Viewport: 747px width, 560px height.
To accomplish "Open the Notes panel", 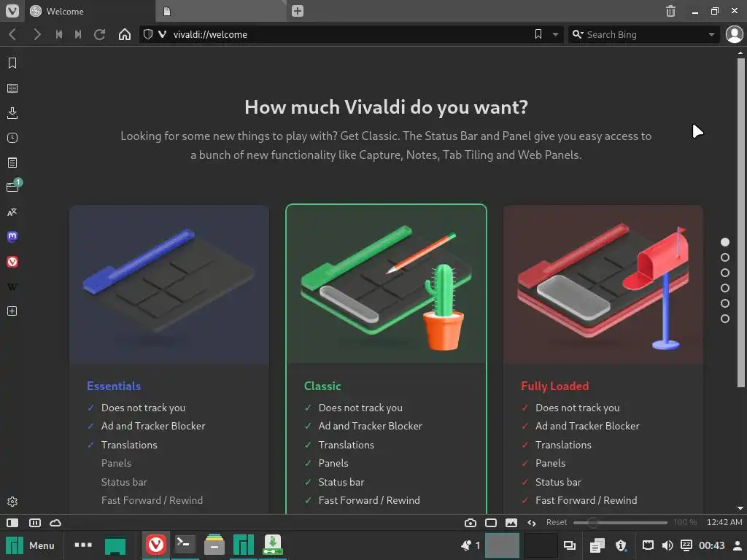I will pos(12,163).
